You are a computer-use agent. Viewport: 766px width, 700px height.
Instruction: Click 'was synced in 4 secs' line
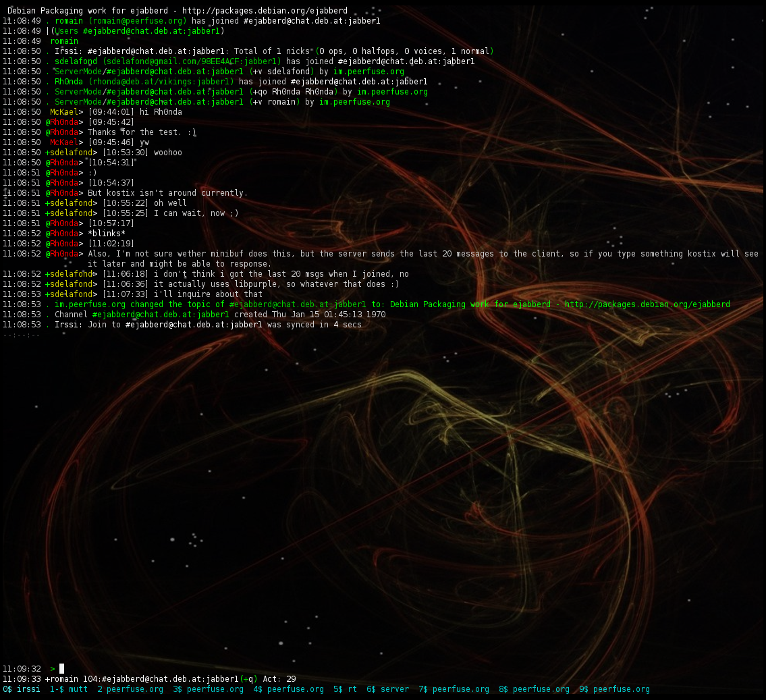314,325
